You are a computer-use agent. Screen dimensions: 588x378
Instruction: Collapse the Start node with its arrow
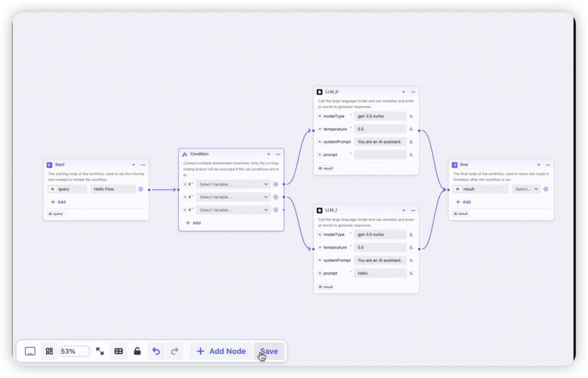[133, 165]
